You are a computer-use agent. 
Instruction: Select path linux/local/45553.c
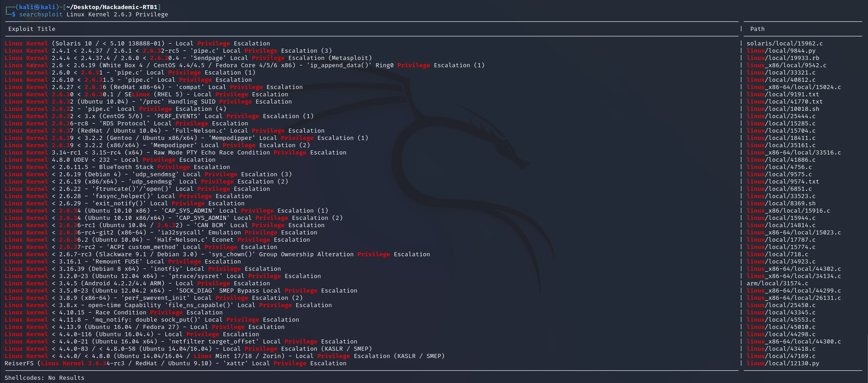coord(781,320)
